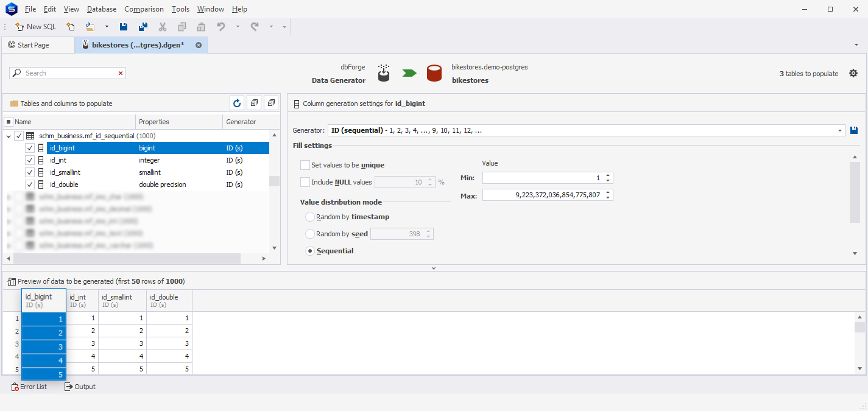868x411 pixels.
Task: Click the Properties column header
Action: tap(179, 122)
